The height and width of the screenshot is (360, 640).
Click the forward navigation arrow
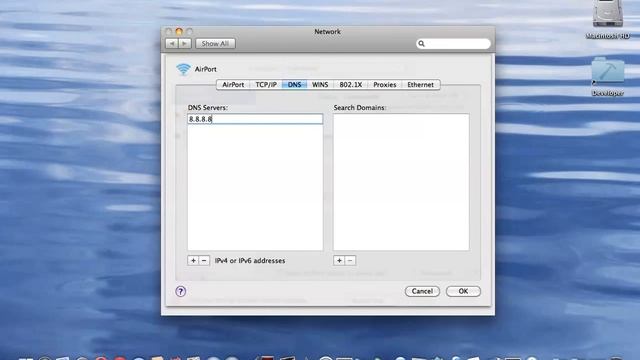(x=184, y=43)
